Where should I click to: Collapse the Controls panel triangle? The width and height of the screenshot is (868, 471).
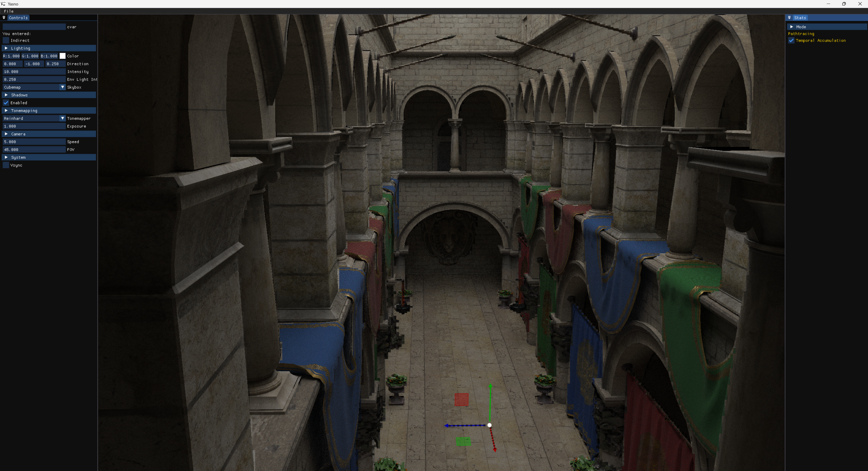[x=4, y=17]
